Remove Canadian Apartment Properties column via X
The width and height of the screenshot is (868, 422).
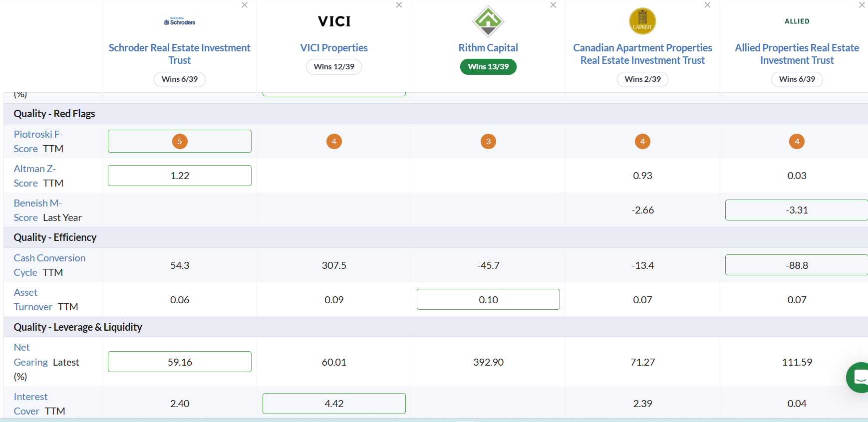(x=707, y=5)
